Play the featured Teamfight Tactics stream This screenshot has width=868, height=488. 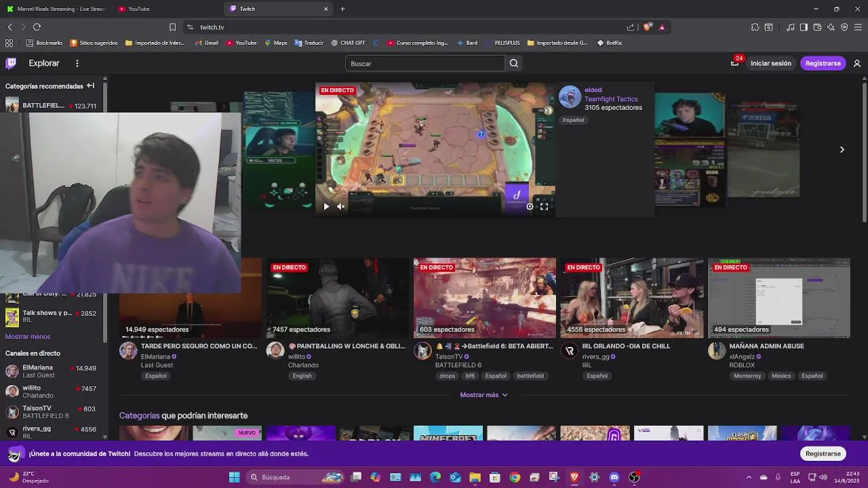(326, 207)
